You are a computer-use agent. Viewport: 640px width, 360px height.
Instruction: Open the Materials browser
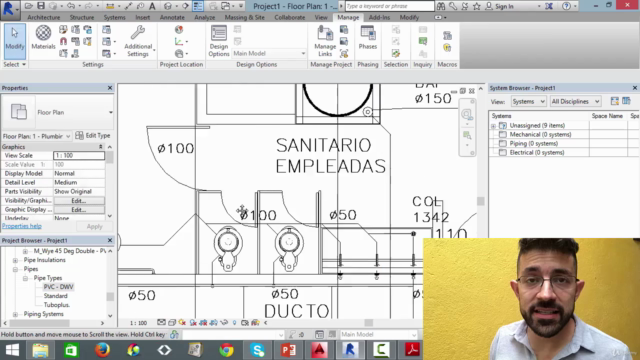43,37
